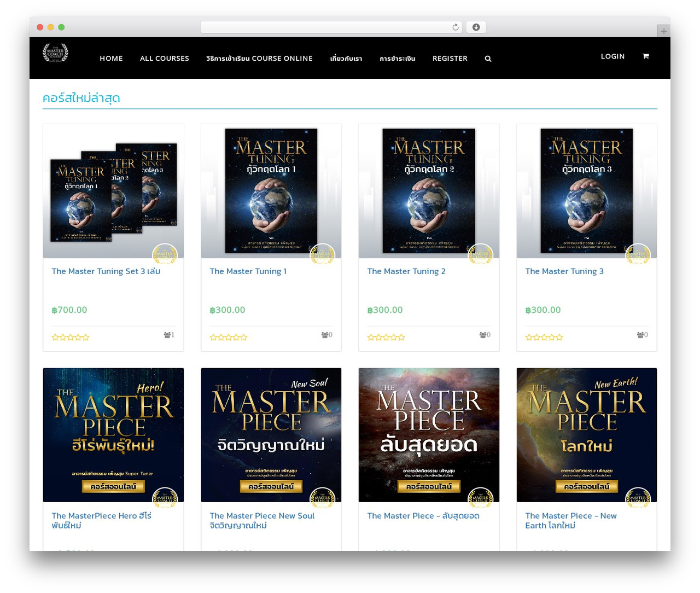Click the browser download arrow icon
The width and height of the screenshot is (700, 593).
[x=476, y=27]
